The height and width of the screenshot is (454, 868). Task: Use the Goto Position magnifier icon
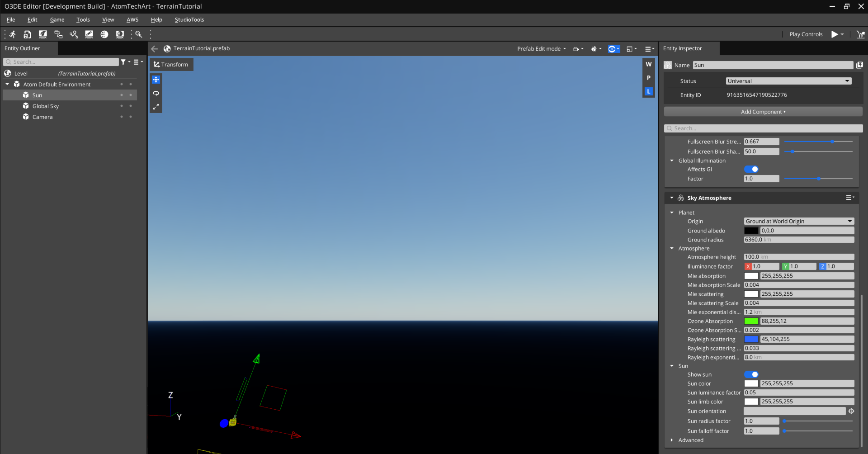[x=139, y=34]
